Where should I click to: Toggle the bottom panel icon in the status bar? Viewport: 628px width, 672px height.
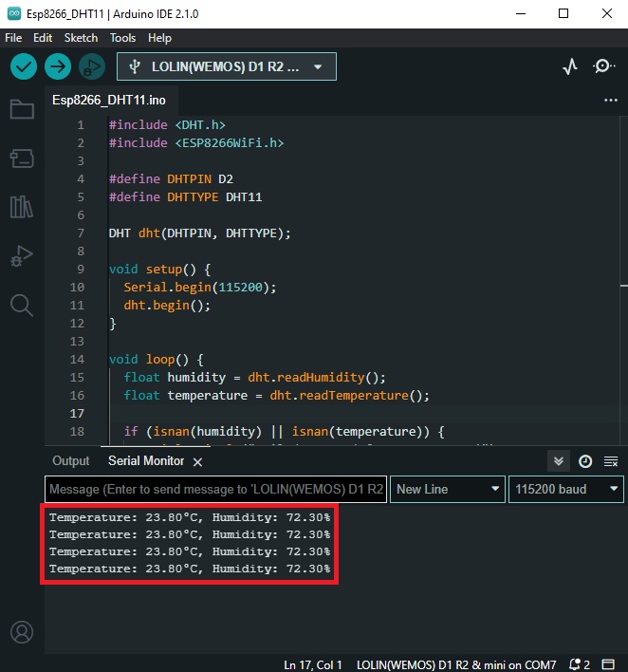pos(608,664)
